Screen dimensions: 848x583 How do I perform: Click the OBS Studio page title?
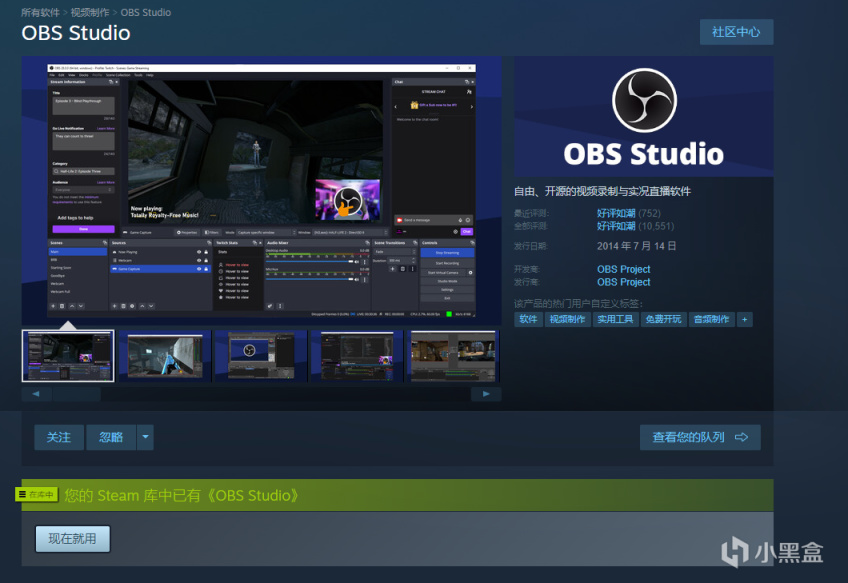[x=76, y=33]
